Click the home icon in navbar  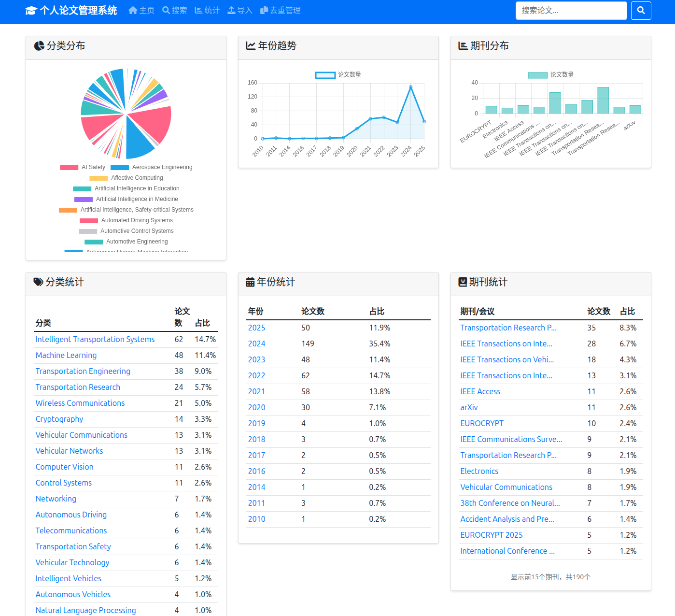coord(133,10)
